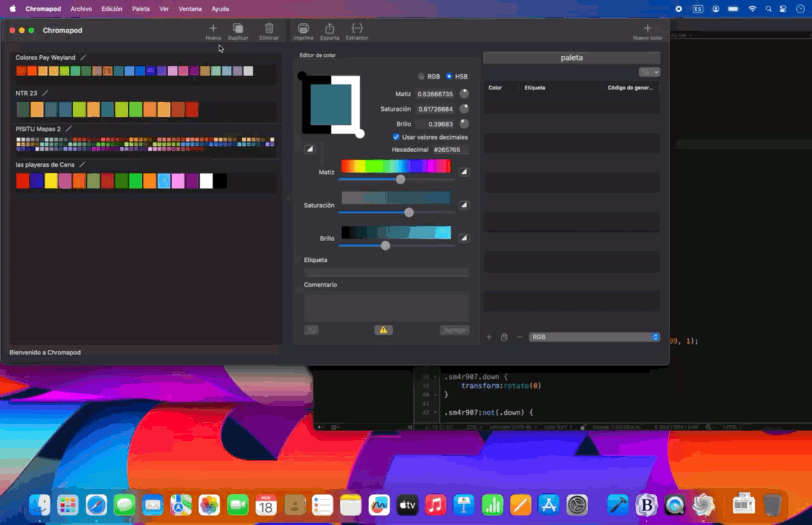
Task: Click the Duplicar toolbar icon
Action: tap(238, 29)
